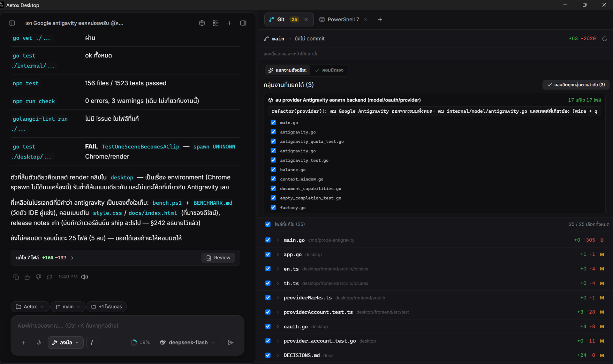Screen dimensions: 613x364
Task: Start a new chat with plus icon
Action: point(229,23)
